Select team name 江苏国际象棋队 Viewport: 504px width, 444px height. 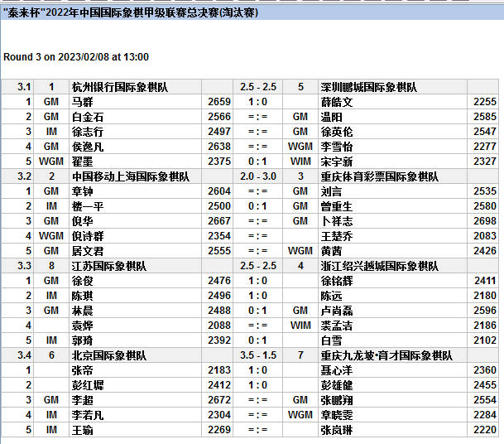tap(109, 266)
